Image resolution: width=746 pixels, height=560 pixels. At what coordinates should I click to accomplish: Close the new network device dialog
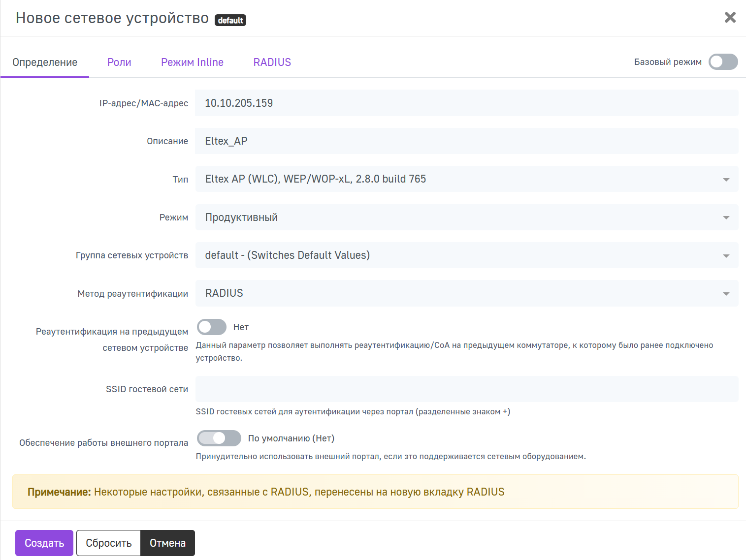click(730, 18)
